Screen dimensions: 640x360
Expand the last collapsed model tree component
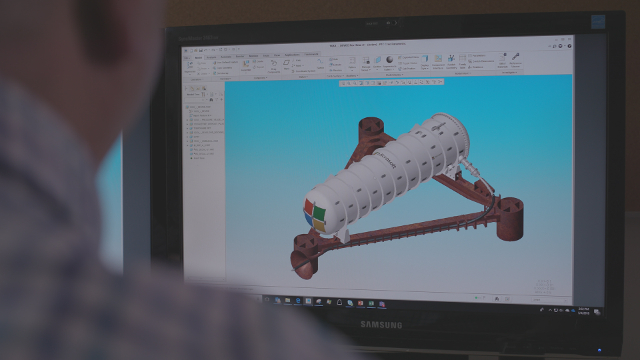(x=188, y=145)
